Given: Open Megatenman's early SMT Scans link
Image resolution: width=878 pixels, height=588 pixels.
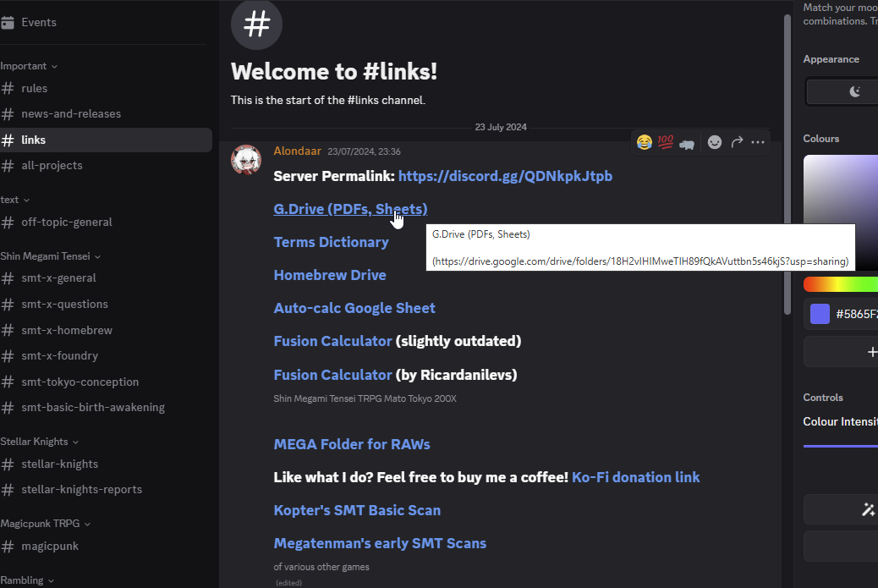Looking at the screenshot, I should pyautogui.click(x=380, y=544).
